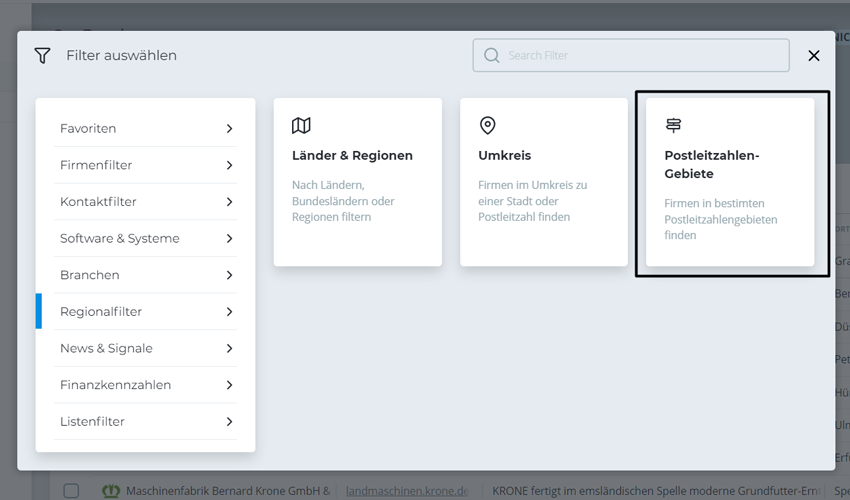The image size is (850, 500).
Task: Select the Regionalfilter category
Action: (x=101, y=312)
